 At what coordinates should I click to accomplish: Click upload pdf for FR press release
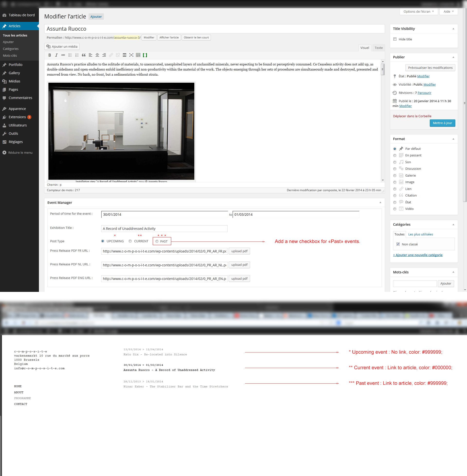click(x=239, y=251)
